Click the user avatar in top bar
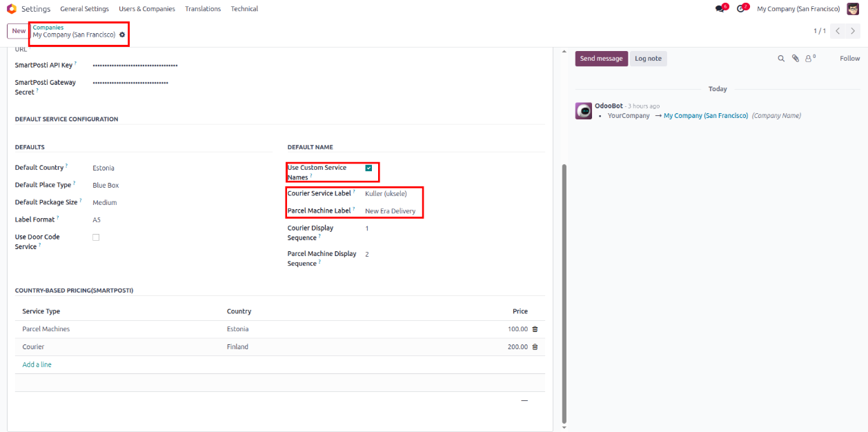This screenshot has width=868, height=432. point(853,9)
